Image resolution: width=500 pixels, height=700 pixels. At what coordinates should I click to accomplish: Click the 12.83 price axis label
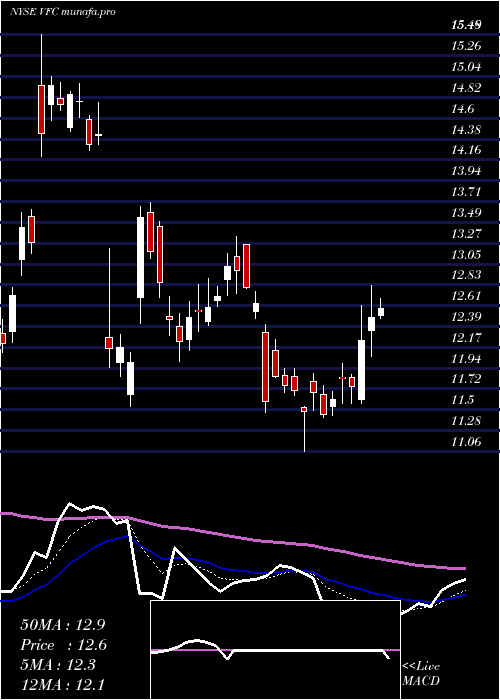point(466,275)
